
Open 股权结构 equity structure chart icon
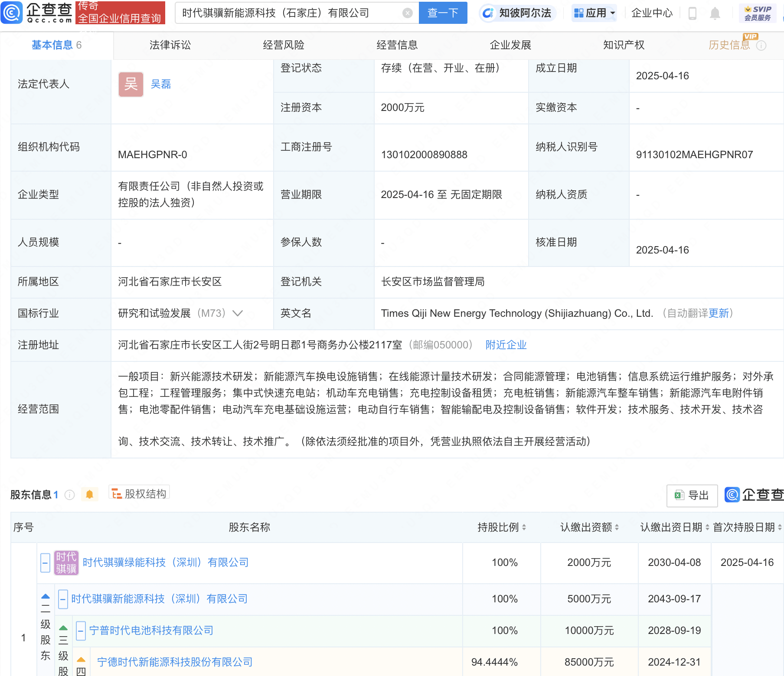116,494
